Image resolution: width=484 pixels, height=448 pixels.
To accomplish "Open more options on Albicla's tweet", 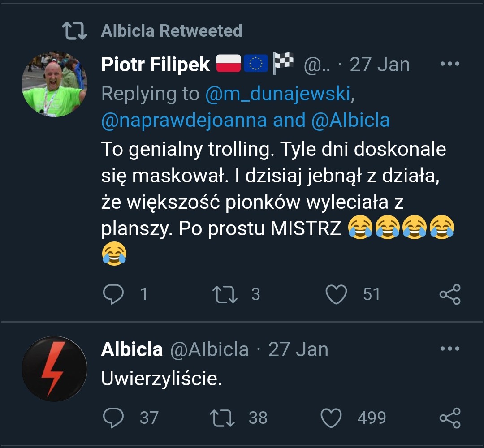I will pos(450,349).
